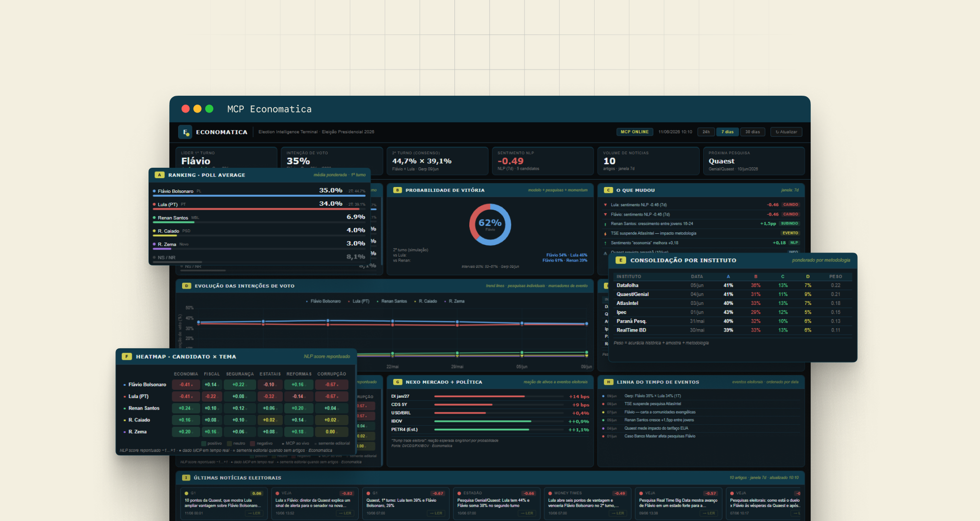
Task: Click the red source dot on the Money Times card
Action: pos(550,493)
